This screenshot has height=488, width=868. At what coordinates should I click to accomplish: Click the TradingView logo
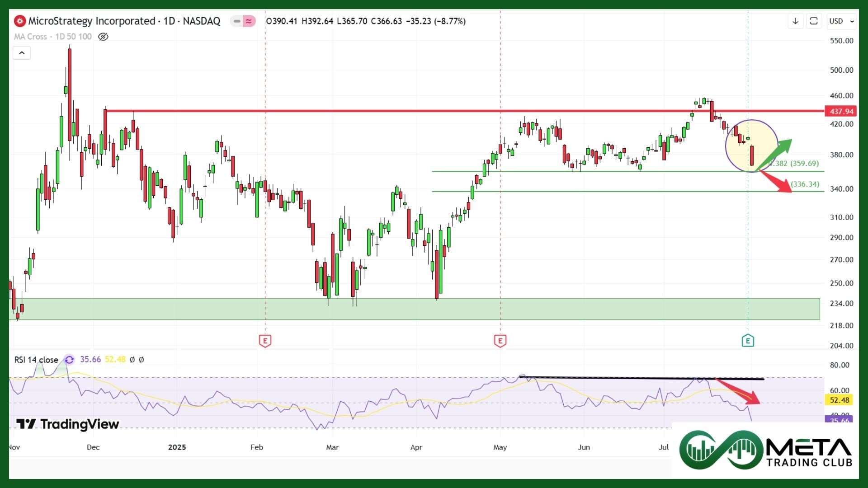[x=68, y=424]
